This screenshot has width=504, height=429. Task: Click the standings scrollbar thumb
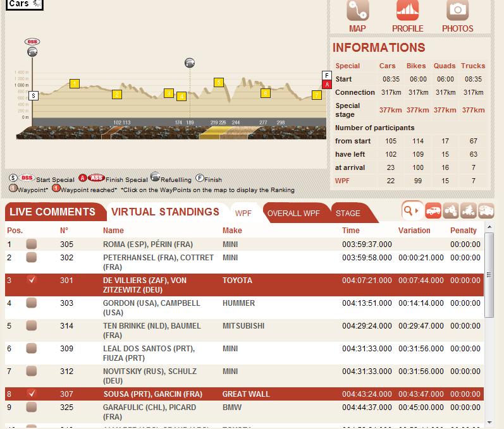click(489, 275)
